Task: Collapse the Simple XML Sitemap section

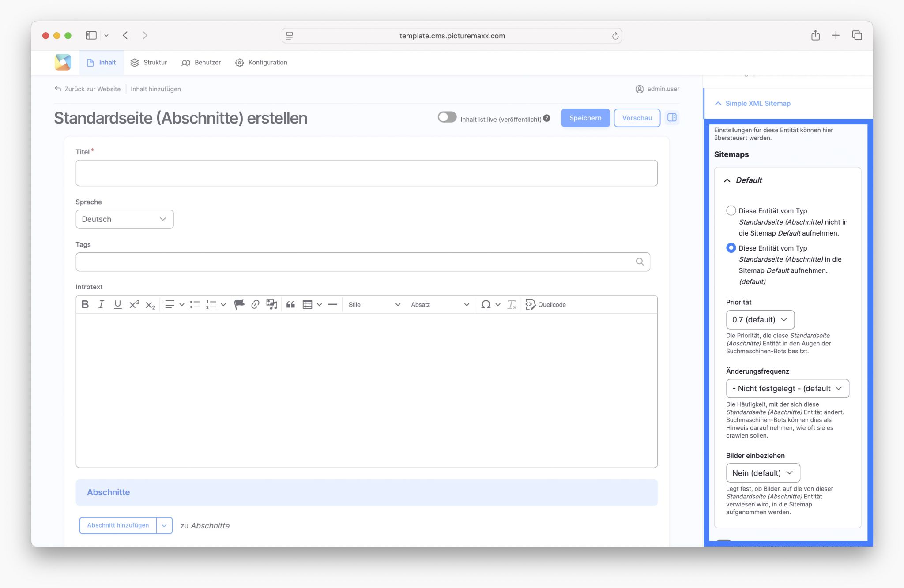Action: (757, 103)
